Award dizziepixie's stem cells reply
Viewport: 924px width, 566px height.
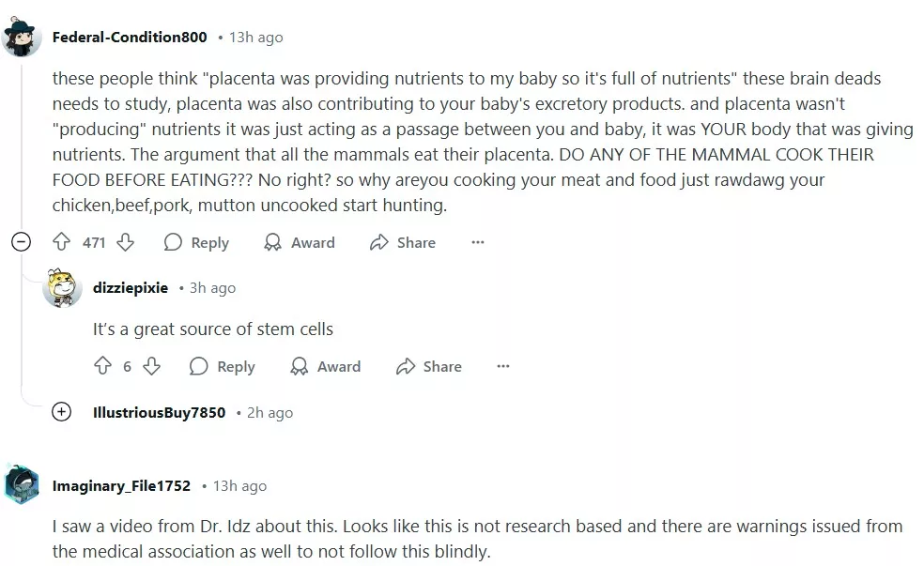(326, 366)
